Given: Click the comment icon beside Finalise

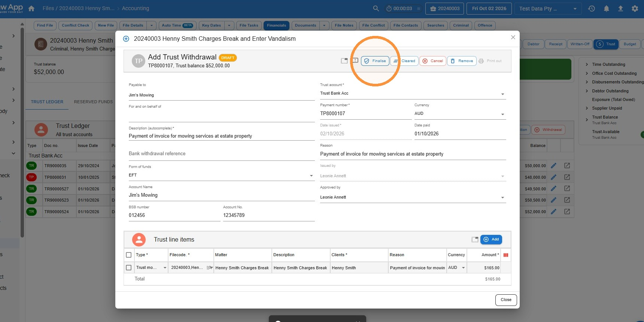Looking at the screenshot, I should tap(355, 61).
